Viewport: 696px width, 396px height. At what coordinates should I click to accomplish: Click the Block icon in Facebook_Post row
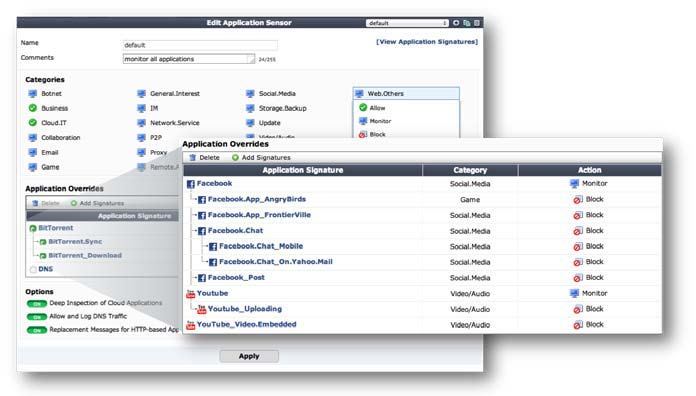tap(577, 278)
